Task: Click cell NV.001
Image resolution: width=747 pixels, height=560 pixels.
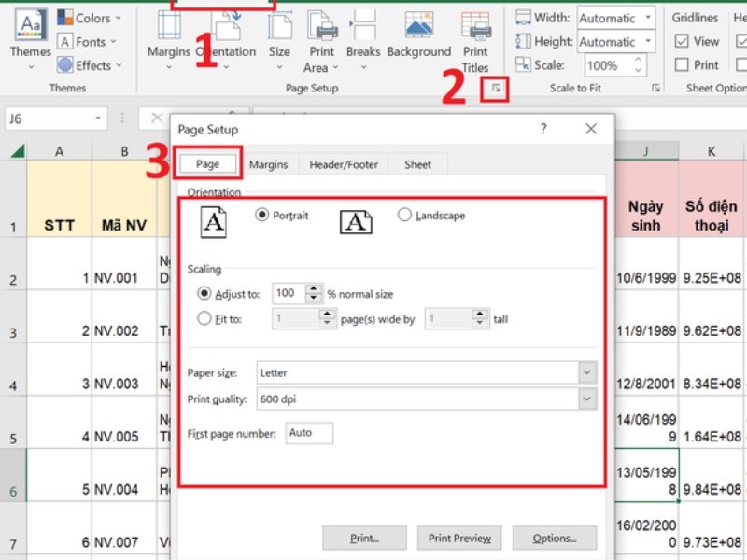Action: pos(124,264)
